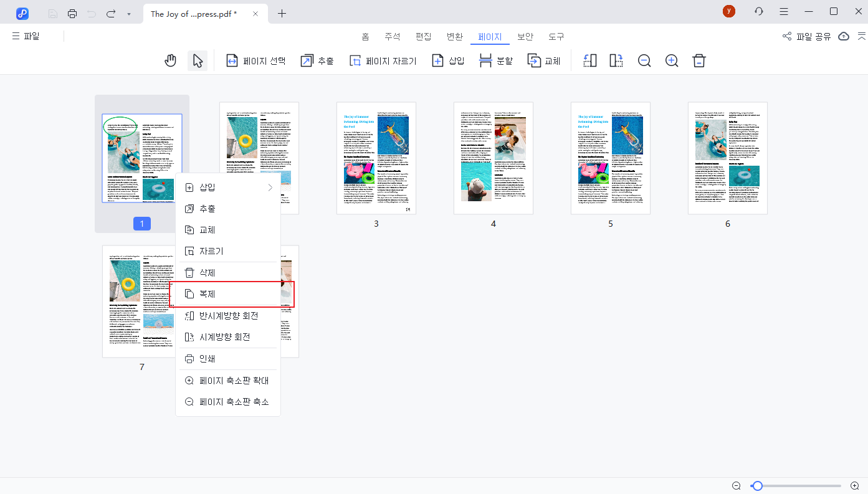Open the quick access dropdown arrow
This screenshot has width=868, height=494.
(128, 14)
